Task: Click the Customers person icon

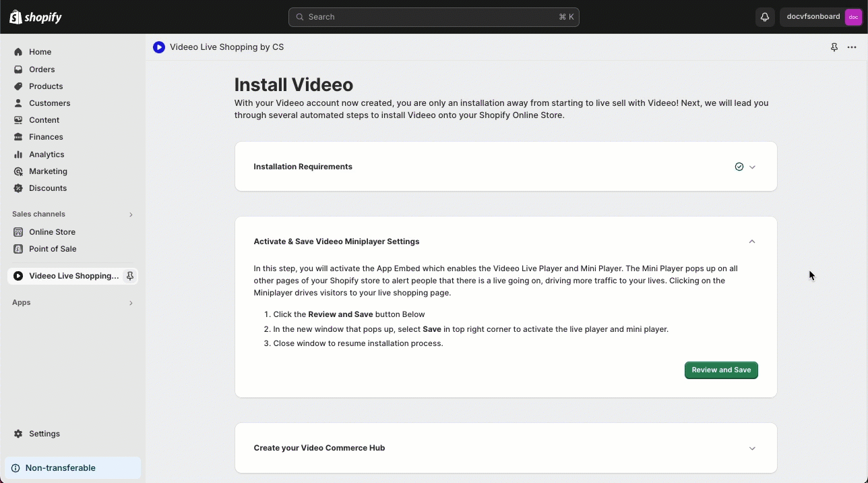Action: [18, 103]
